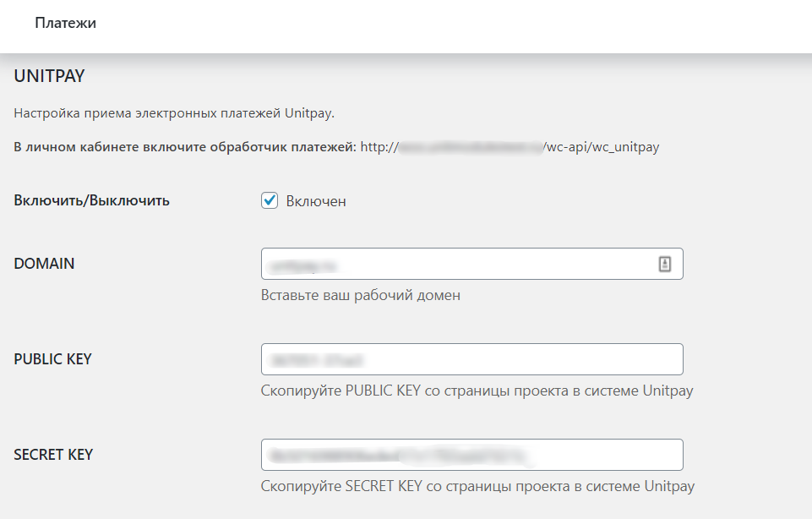Click the DOMAIN input field
The image size is (812, 519).
(471, 264)
